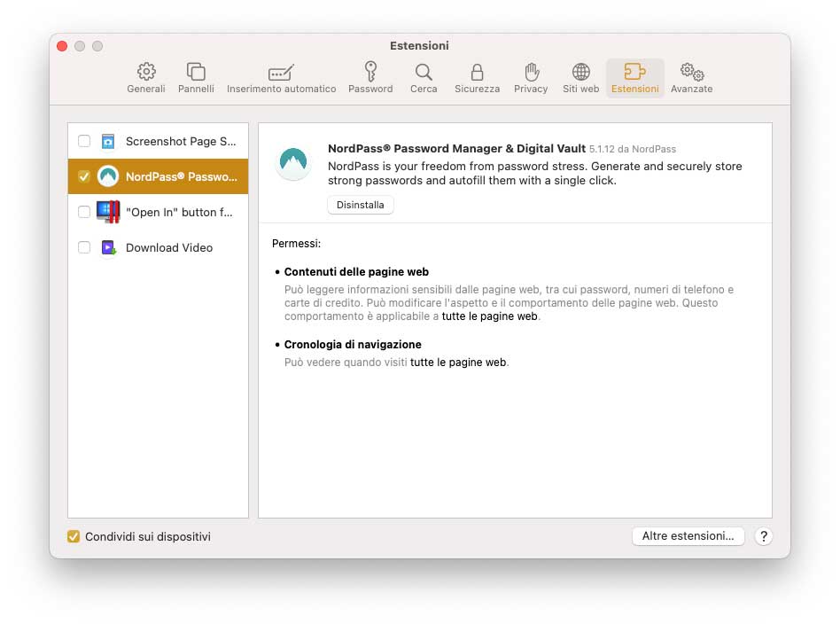The image size is (840, 624).
Task: Open the Cerca preferences tab
Action: [424, 78]
